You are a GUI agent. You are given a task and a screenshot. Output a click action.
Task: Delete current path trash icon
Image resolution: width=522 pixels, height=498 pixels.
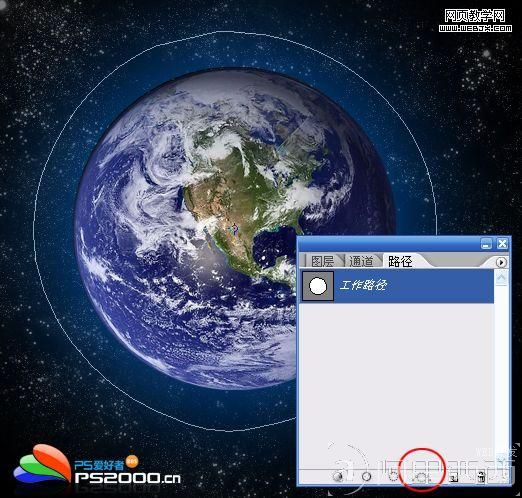(480, 478)
